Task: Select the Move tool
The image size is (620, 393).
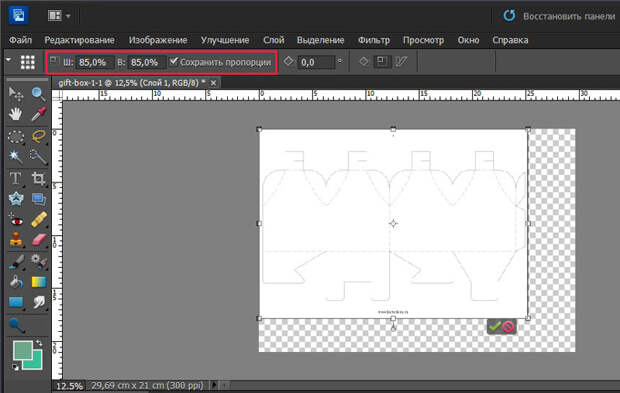Action: 16,94
